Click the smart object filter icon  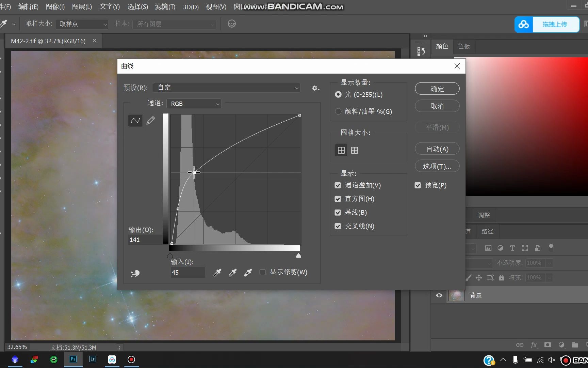point(537,248)
